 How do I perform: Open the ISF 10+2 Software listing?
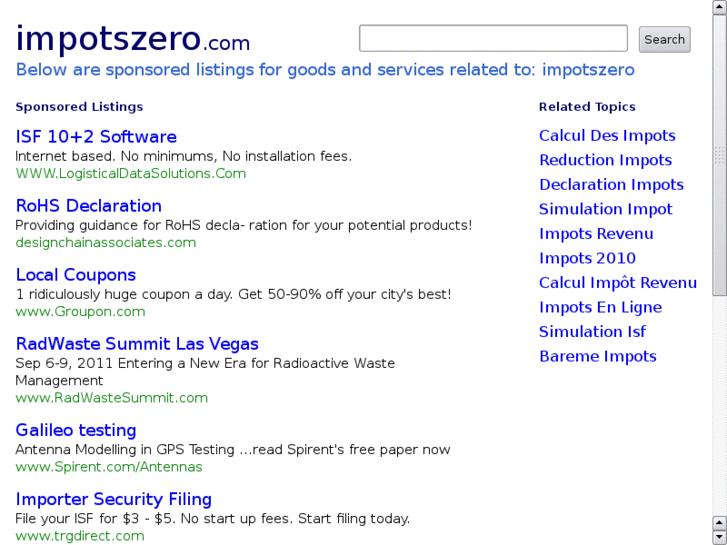(x=96, y=137)
